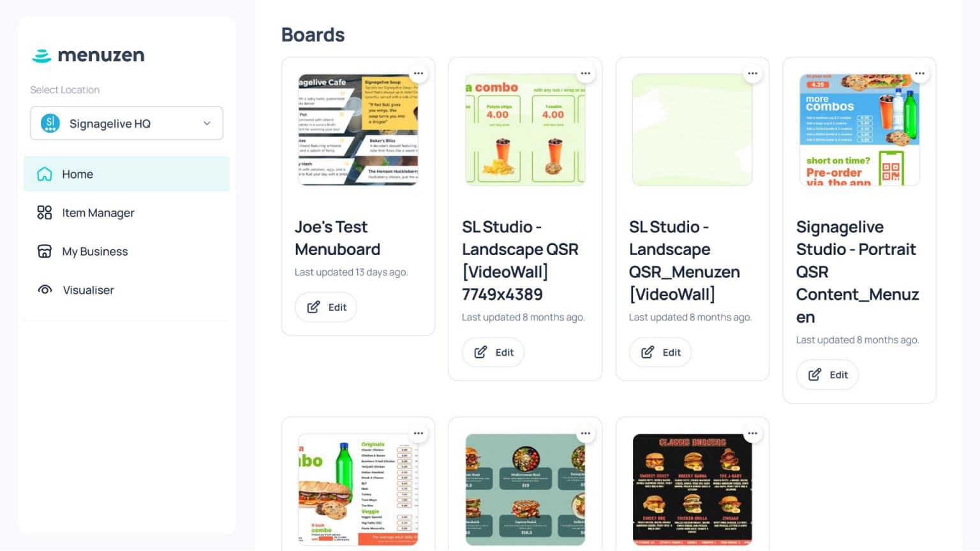
Task: Click Edit on QSR_Menuzen VideoWall board
Action: click(x=660, y=352)
